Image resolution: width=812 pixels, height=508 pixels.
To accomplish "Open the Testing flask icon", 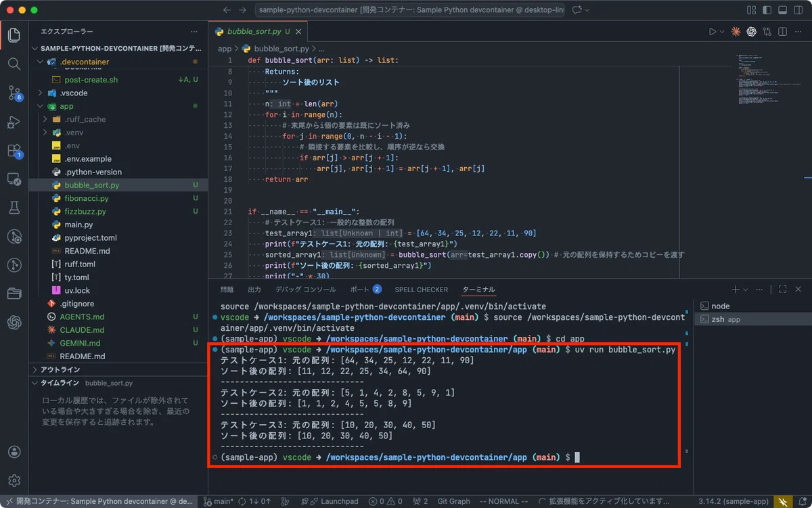I will point(14,208).
